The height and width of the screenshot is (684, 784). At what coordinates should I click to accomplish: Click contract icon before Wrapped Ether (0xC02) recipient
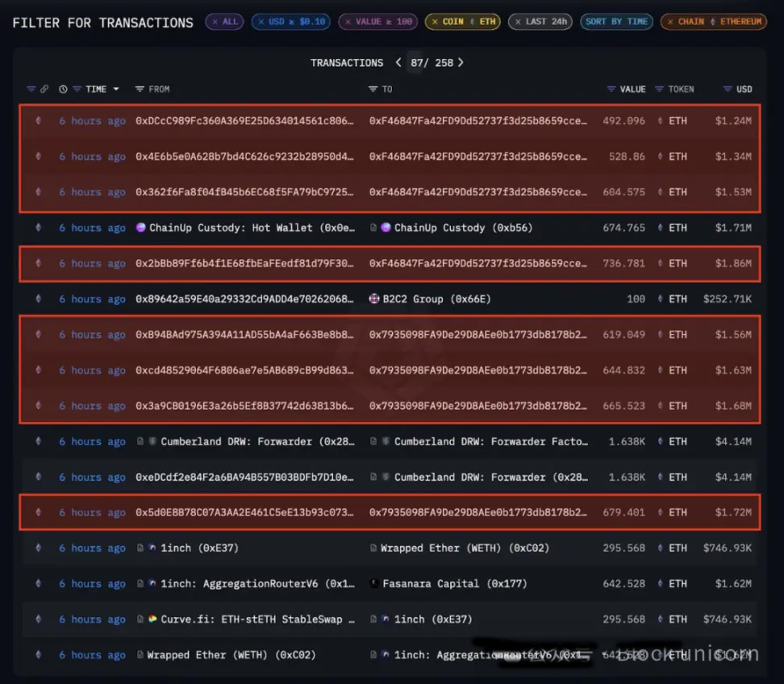click(x=373, y=548)
